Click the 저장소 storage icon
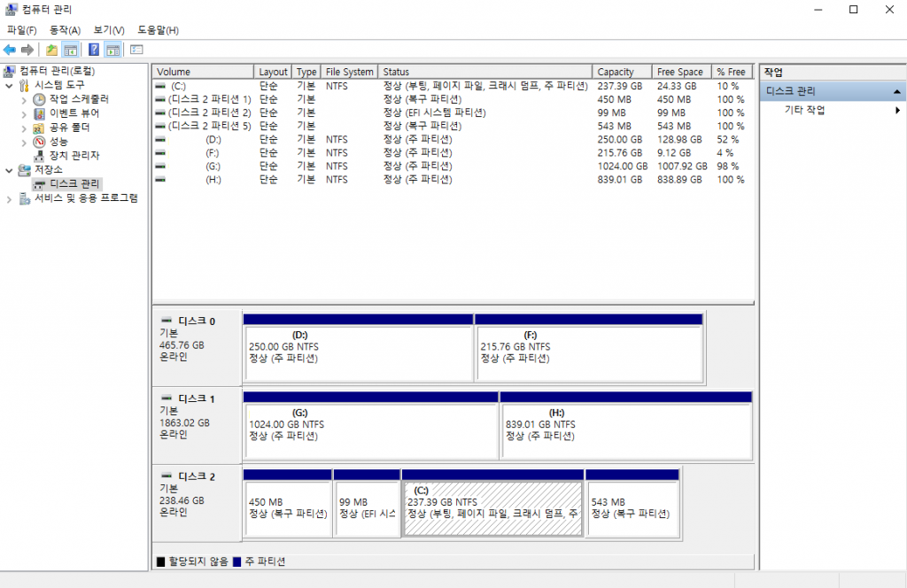907x588 pixels. [24, 170]
